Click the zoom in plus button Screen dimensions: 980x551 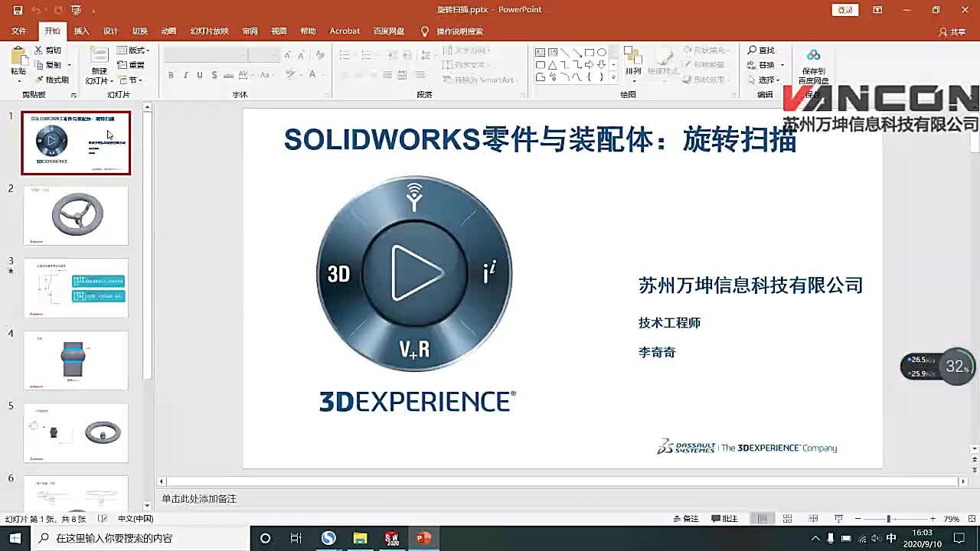[x=932, y=519]
